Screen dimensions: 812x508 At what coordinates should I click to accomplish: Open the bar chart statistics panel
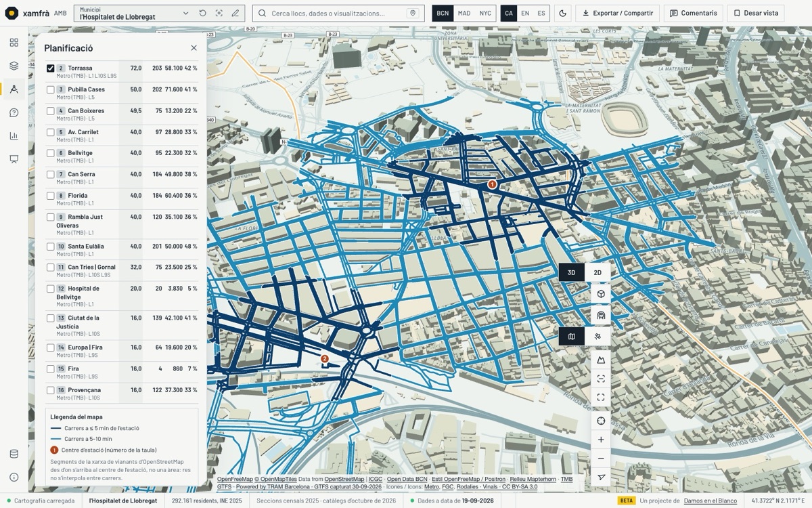pos(14,135)
